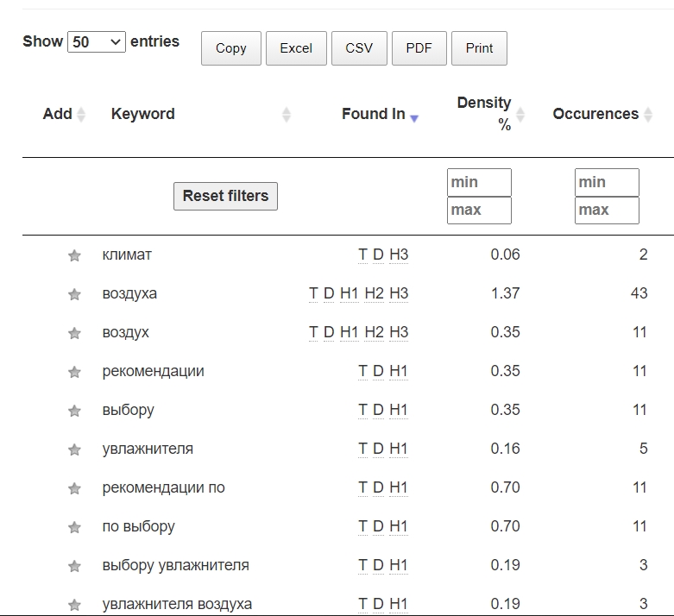This screenshot has width=674, height=616.
Task: Star the выбору увлажнителя keyword
Action: click(74, 566)
